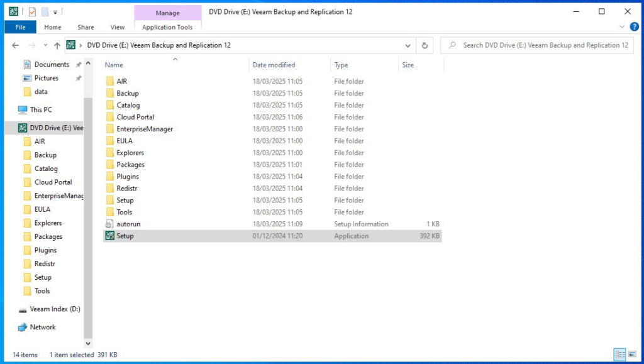644x364 pixels.
Task: Select Veeam Index (D:) drive
Action: click(x=55, y=309)
